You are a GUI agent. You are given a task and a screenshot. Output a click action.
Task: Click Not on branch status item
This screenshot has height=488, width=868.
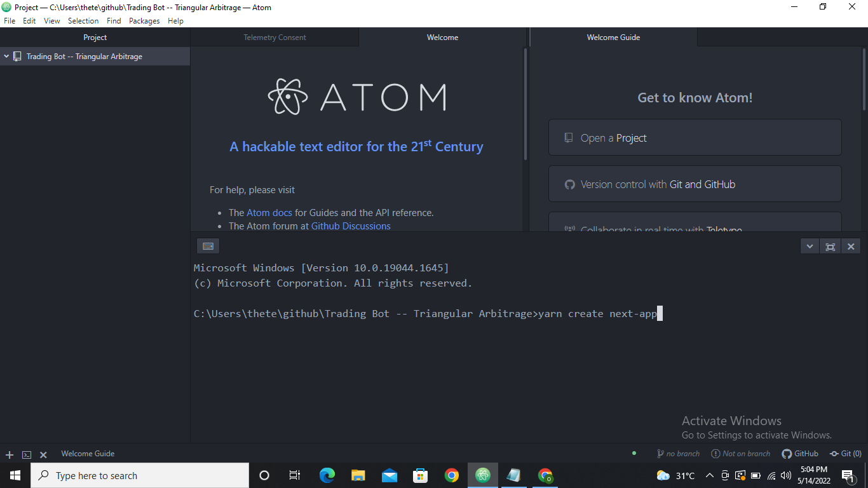coord(740,454)
